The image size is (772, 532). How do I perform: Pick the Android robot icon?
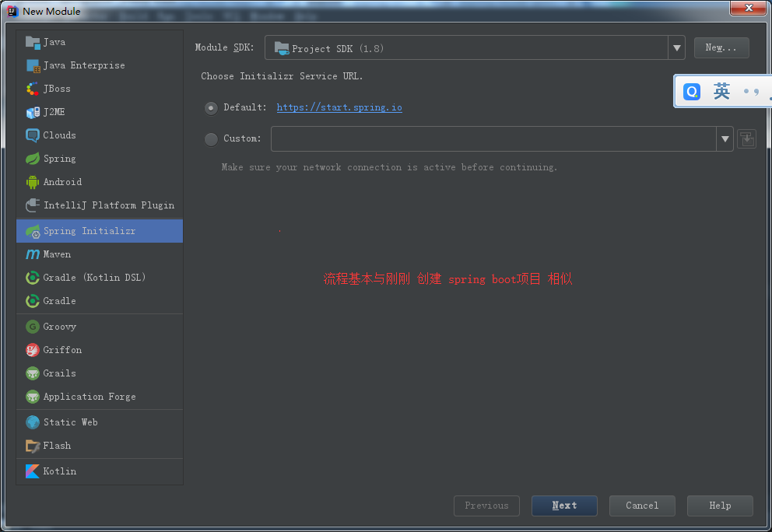[x=33, y=182]
